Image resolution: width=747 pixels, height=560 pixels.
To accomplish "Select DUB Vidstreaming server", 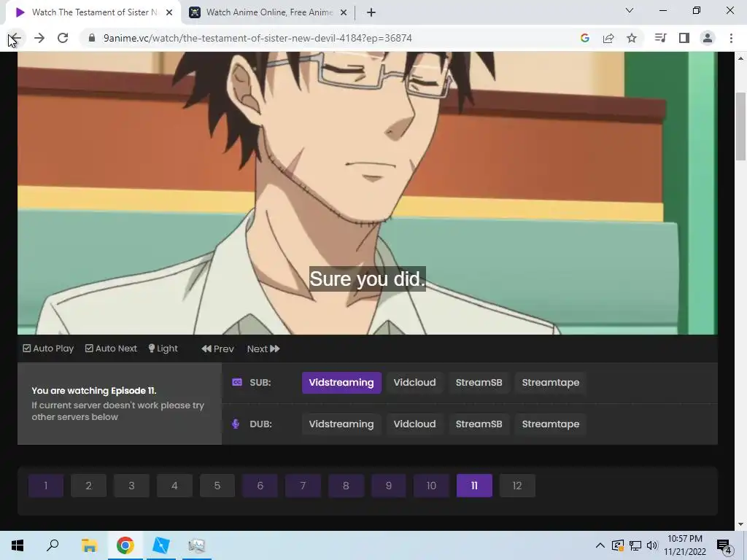I will click(x=341, y=424).
